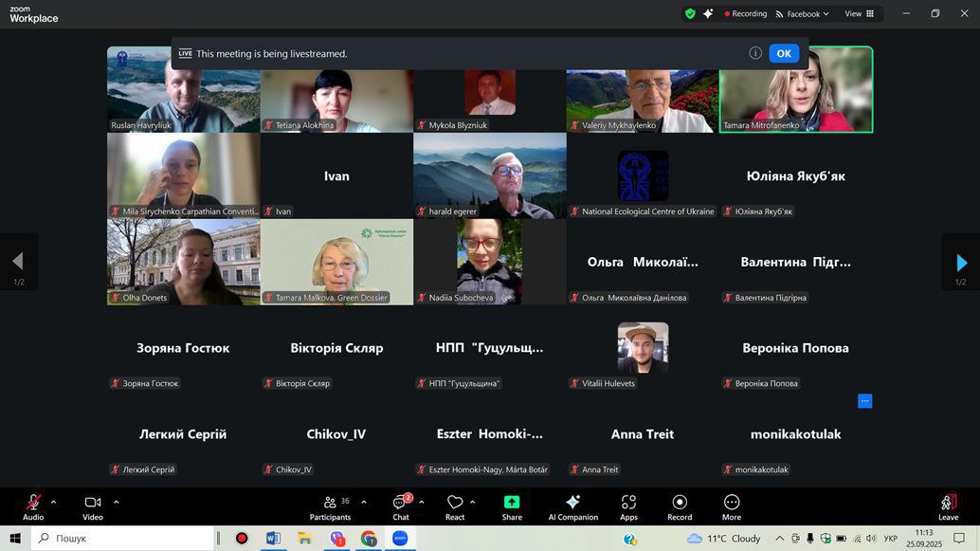Go to next gallery page arrow

[x=961, y=263]
